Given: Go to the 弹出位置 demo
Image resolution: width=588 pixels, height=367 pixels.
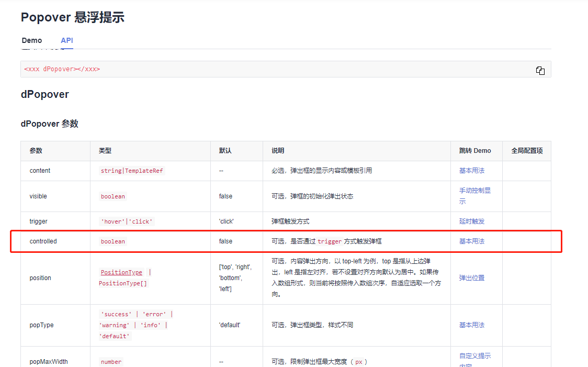Looking at the screenshot, I should tap(472, 278).
